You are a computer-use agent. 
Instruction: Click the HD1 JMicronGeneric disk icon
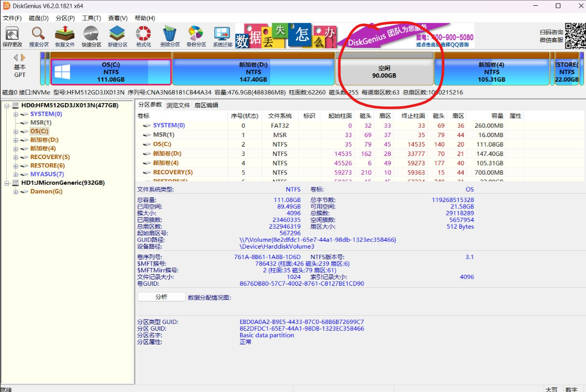[x=16, y=183]
